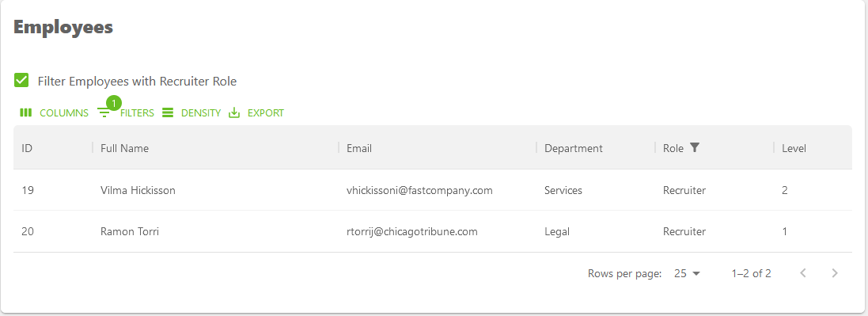Click the green filter count badge
Image resolution: width=868 pixels, height=316 pixels.
pyautogui.click(x=113, y=103)
